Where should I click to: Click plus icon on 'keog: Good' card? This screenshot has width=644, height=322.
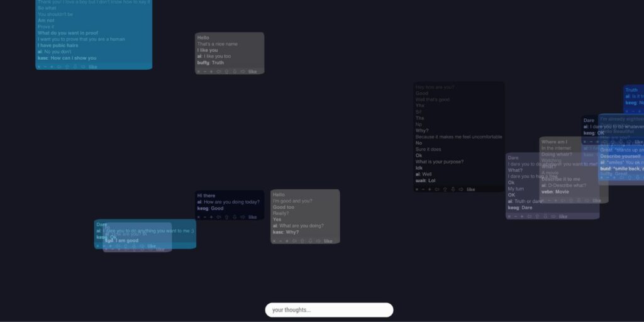(211, 217)
